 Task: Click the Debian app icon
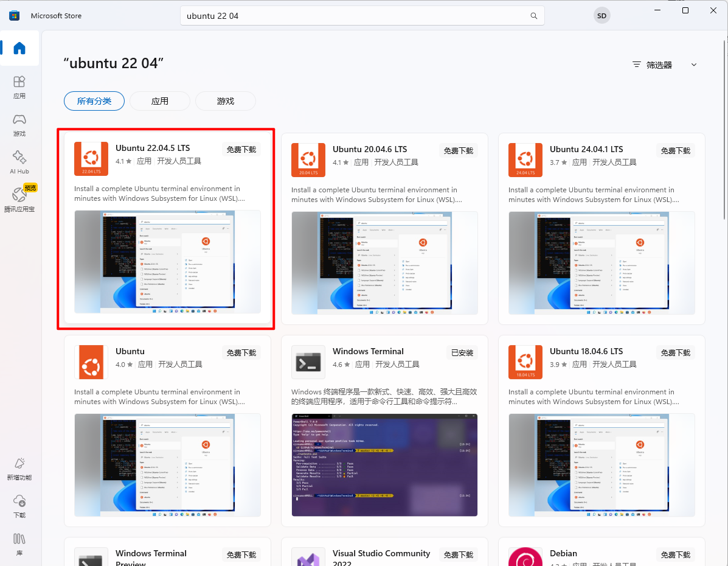tap(525, 557)
